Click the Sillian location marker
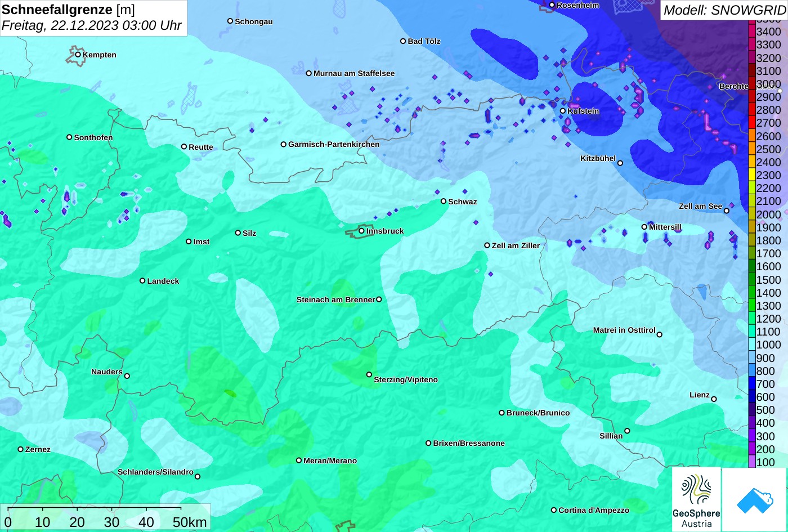 click(628, 431)
